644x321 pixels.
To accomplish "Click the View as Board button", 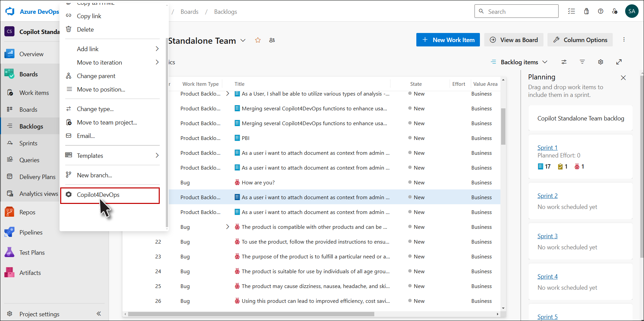I will [514, 40].
